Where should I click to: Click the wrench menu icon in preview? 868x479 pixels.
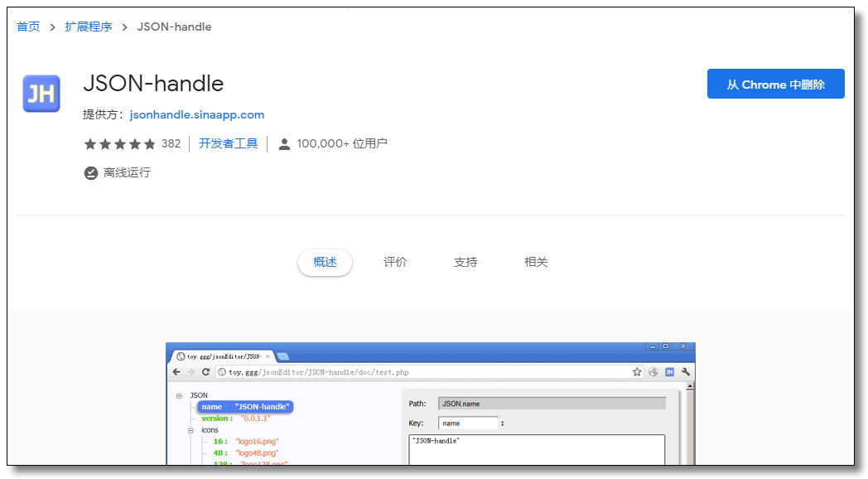click(x=686, y=372)
